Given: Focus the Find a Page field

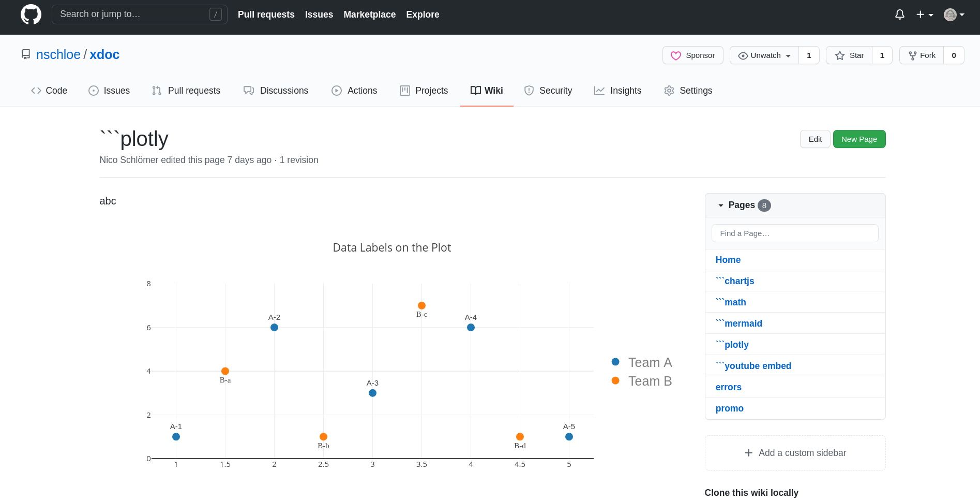Looking at the screenshot, I should pyautogui.click(x=795, y=233).
